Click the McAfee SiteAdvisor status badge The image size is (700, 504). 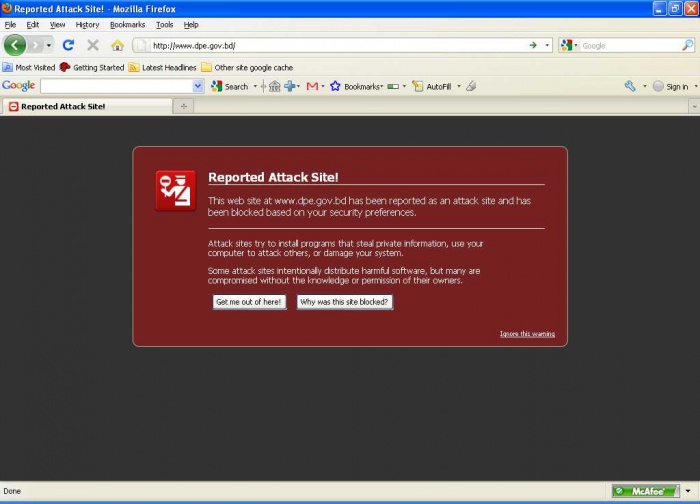(646, 491)
